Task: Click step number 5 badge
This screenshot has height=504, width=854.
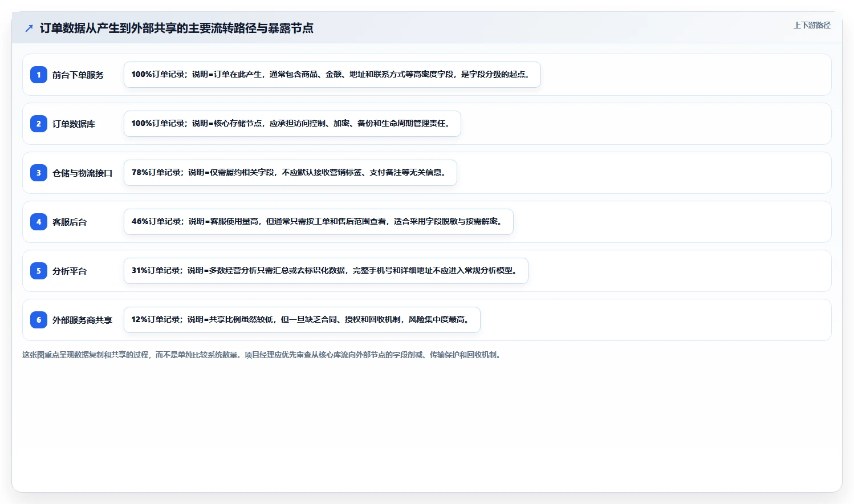Action: click(39, 271)
